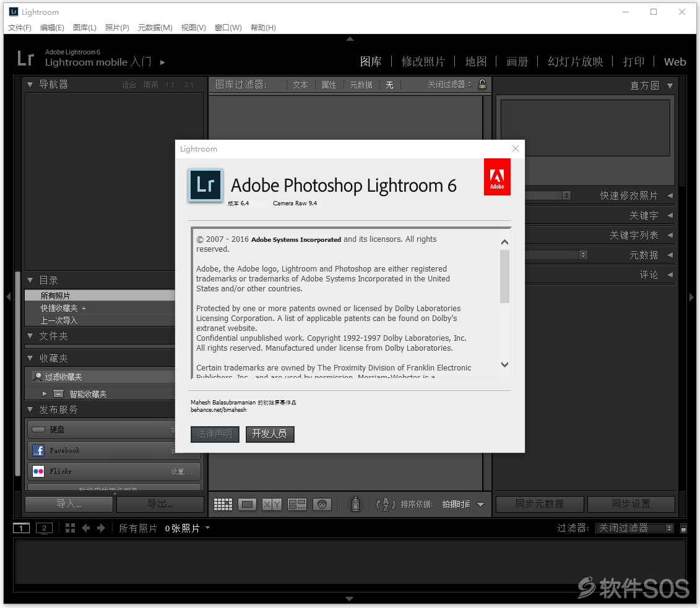Click Legal Notices button in dialog
The width and height of the screenshot is (700, 608).
pos(215,434)
